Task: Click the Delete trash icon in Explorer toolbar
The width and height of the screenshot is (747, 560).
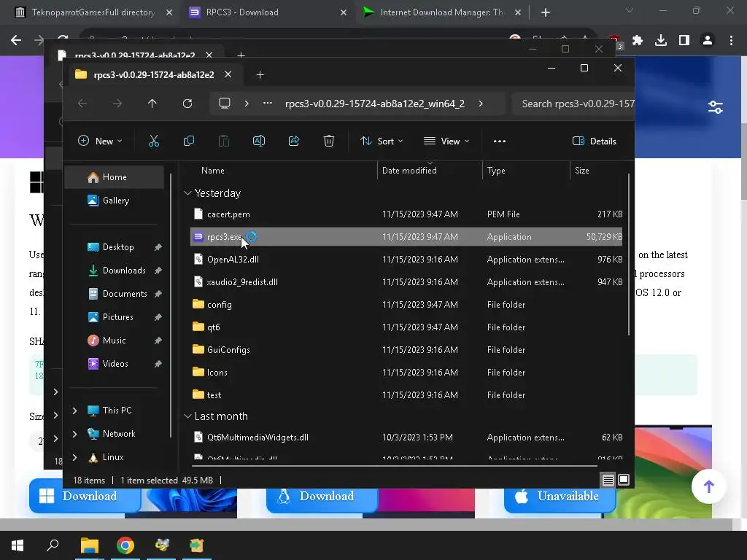Action: point(329,141)
